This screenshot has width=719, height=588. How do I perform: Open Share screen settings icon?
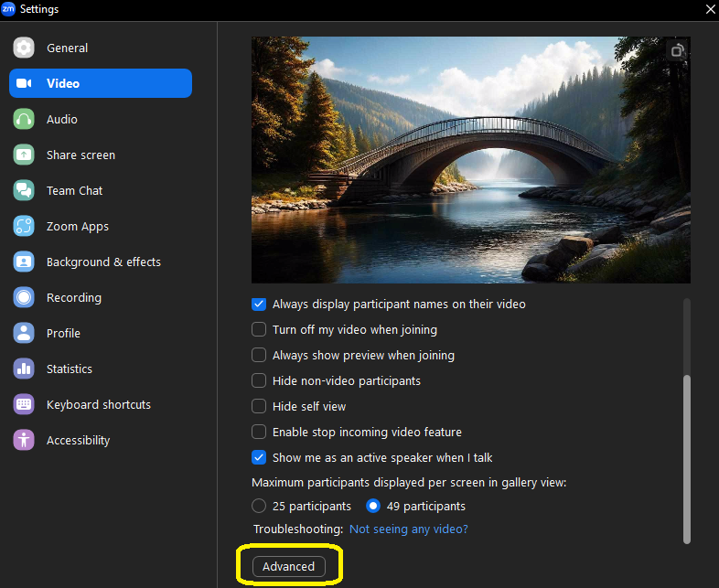[24, 155]
